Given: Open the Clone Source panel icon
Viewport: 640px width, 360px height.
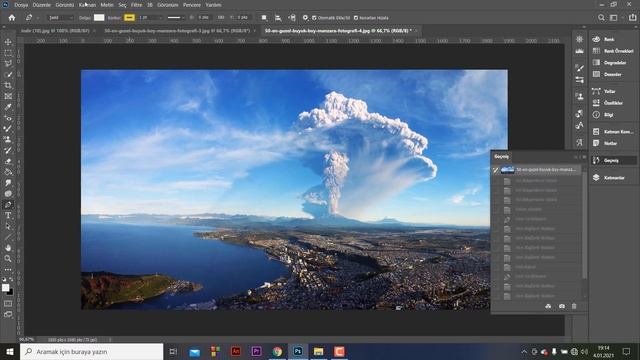Looking at the screenshot, I should point(580,97).
